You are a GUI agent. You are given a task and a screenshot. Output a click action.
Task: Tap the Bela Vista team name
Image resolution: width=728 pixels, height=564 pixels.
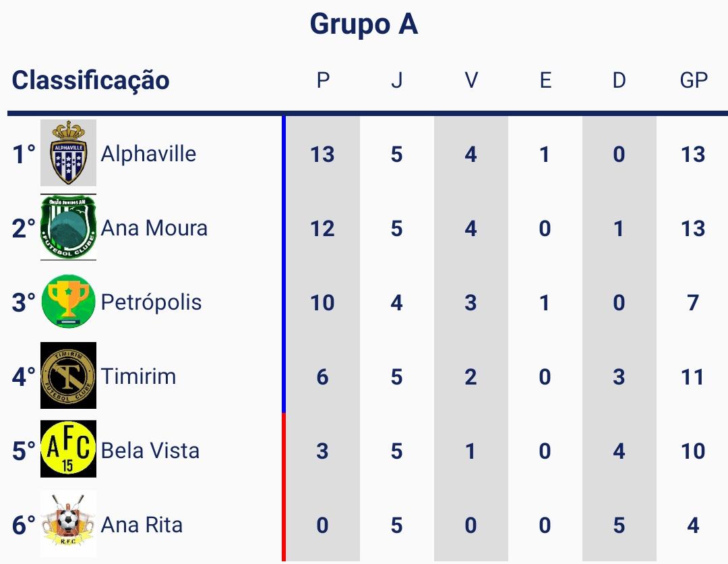click(150, 451)
